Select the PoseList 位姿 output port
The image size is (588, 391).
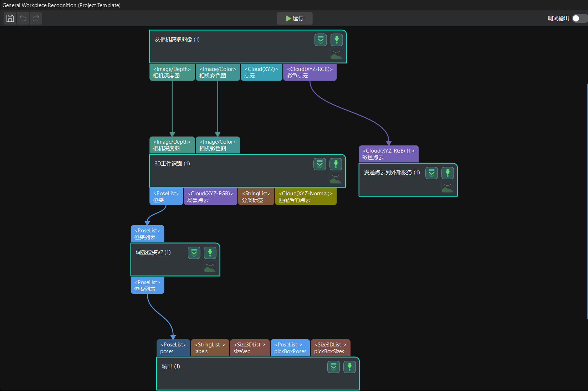click(x=166, y=197)
